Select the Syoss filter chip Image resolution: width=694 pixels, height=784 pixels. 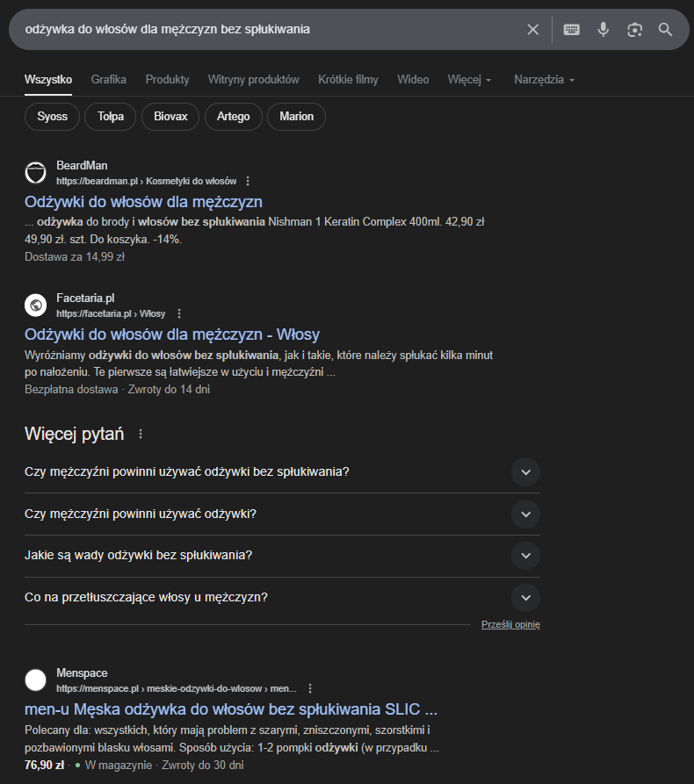tap(52, 117)
